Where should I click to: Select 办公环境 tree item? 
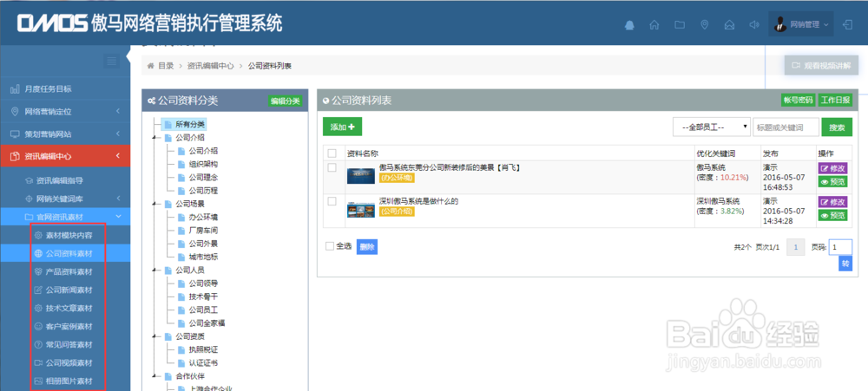pos(203,218)
